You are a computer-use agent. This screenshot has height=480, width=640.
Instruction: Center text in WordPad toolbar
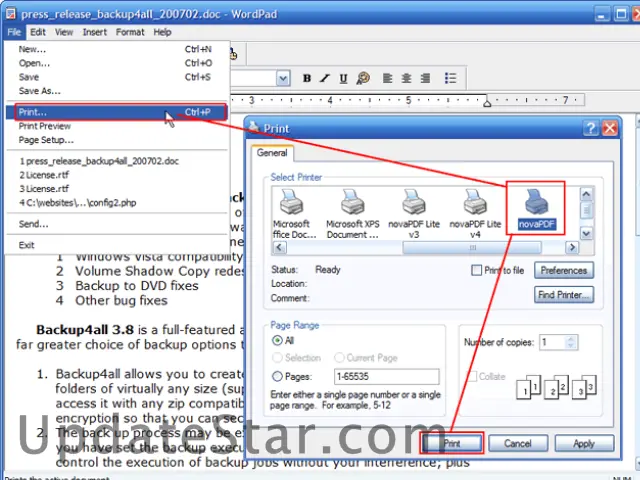(406, 78)
